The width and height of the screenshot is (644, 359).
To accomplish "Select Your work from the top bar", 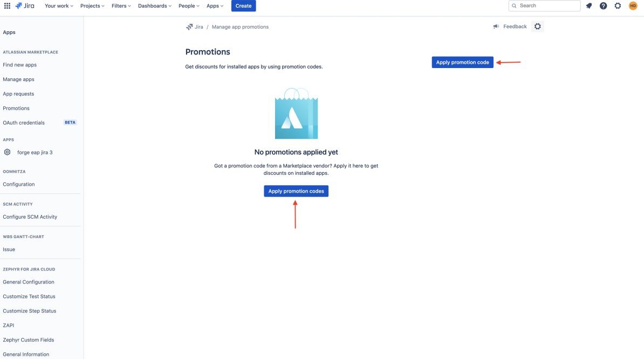I will (x=57, y=6).
